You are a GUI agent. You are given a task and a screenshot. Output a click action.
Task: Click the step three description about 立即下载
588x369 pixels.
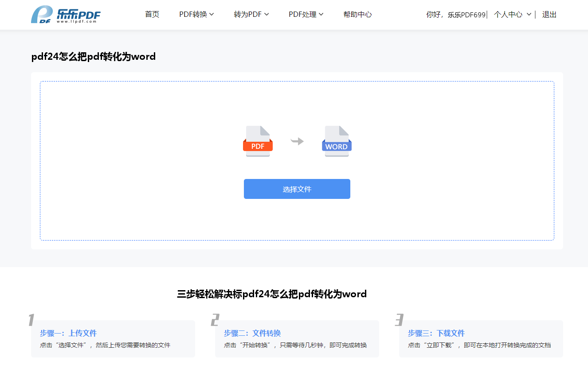[479, 345]
